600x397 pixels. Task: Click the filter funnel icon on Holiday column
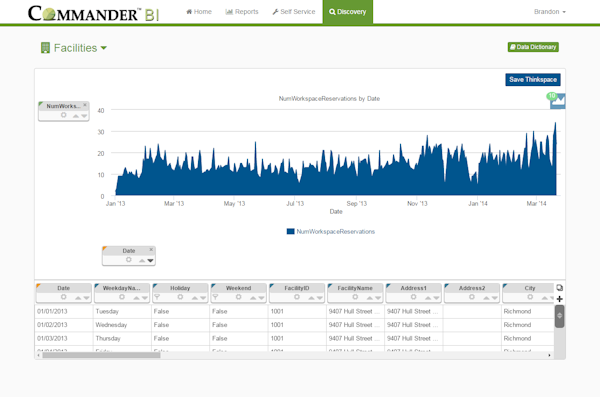(x=157, y=297)
